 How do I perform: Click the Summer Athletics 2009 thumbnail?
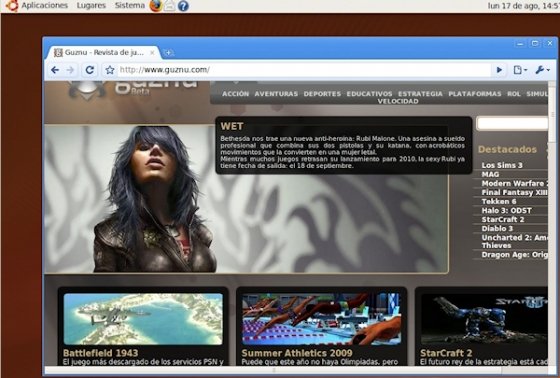pyautogui.click(x=321, y=319)
